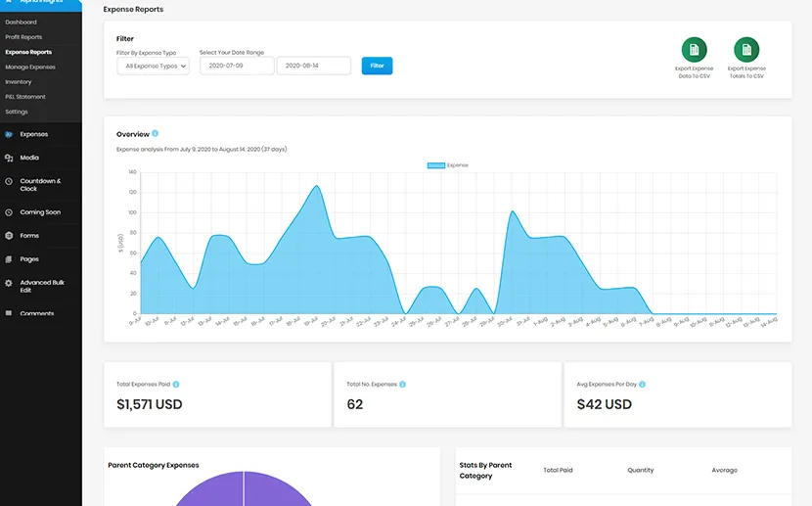The height and width of the screenshot is (506, 812).
Task: Click the Export Expense Data To CSV label
Action: click(694, 72)
